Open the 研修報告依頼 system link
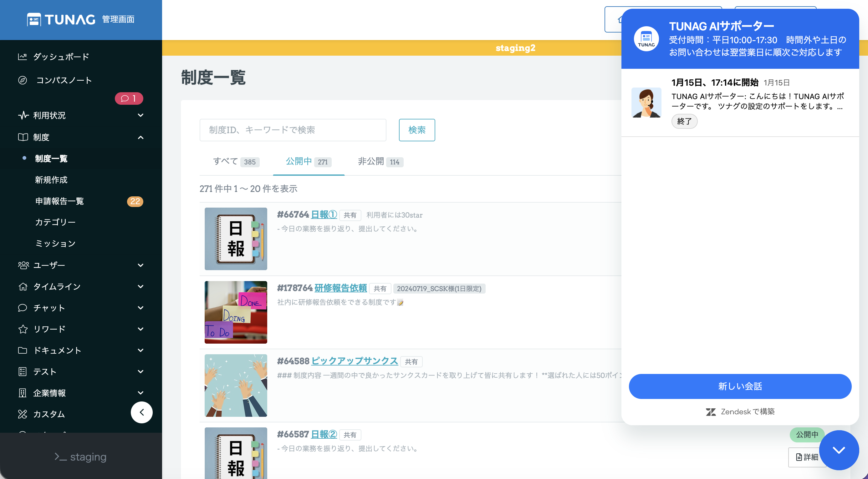Screen dimensions: 868x479 pyautogui.click(x=340, y=288)
